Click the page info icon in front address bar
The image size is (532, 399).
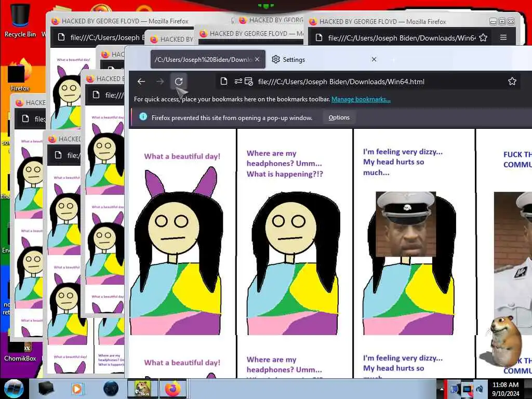[x=223, y=82]
